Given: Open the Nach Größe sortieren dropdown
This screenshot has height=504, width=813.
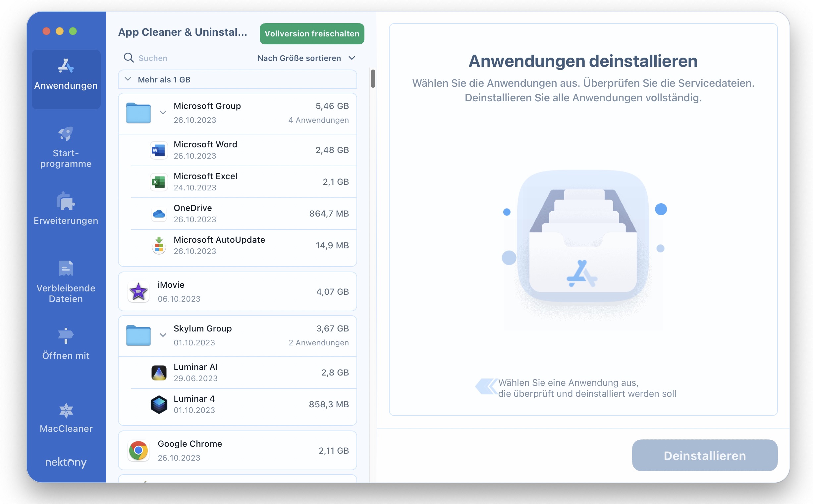Looking at the screenshot, I should click(306, 58).
